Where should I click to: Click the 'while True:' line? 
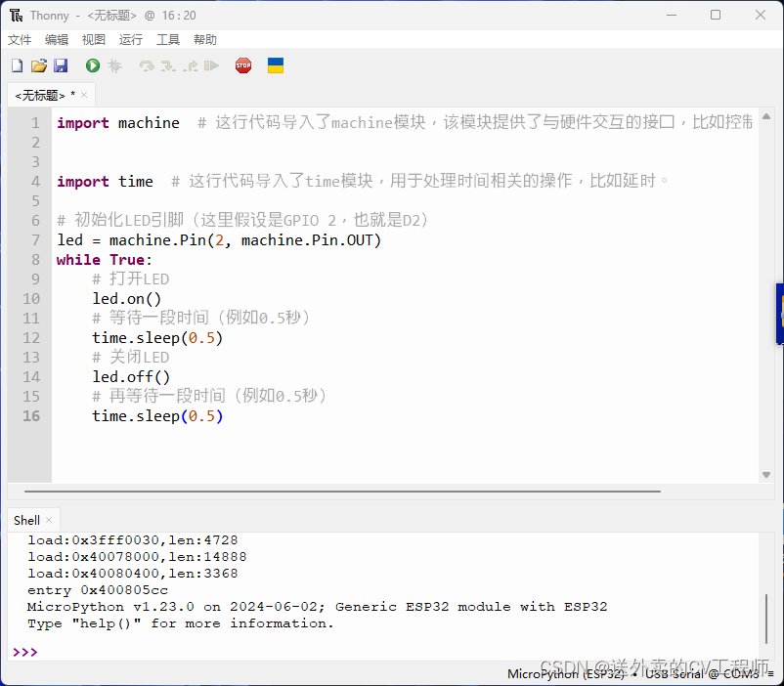[104, 260]
